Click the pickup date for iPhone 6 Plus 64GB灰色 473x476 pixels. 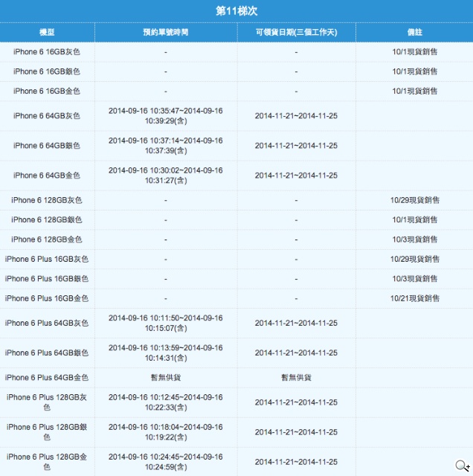[x=296, y=324]
